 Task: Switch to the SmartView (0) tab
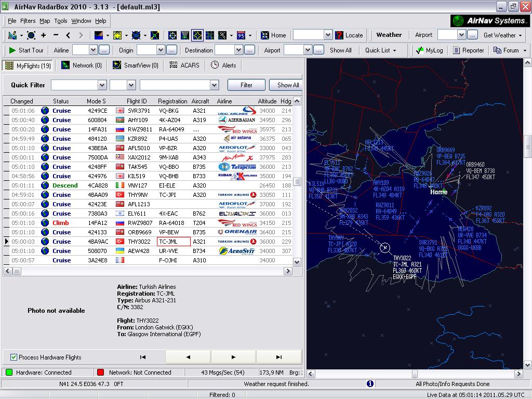click(x=136, y=65)
